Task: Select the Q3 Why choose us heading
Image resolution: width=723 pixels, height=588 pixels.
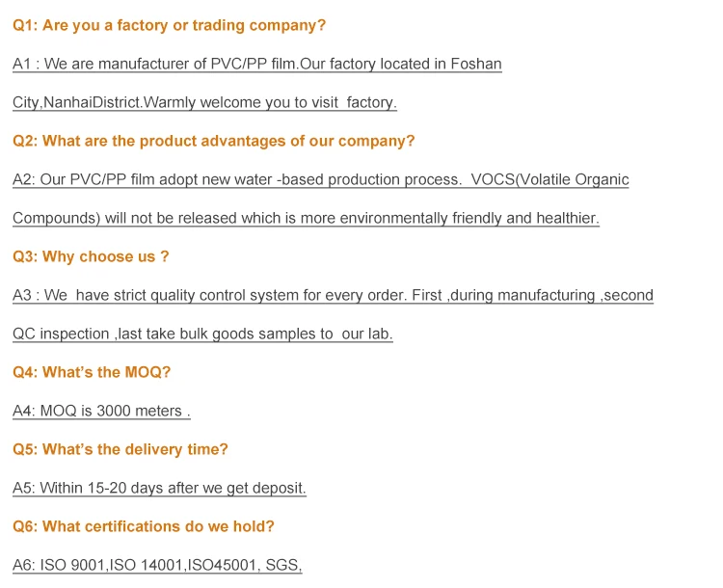Action: pos(91,256)
